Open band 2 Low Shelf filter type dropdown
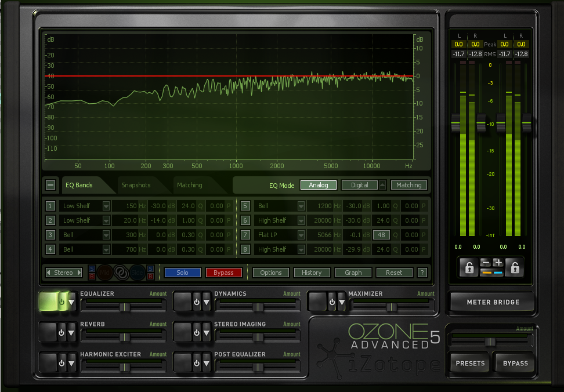The width and height of the screenshot is (564, 392). click(106, 220)
